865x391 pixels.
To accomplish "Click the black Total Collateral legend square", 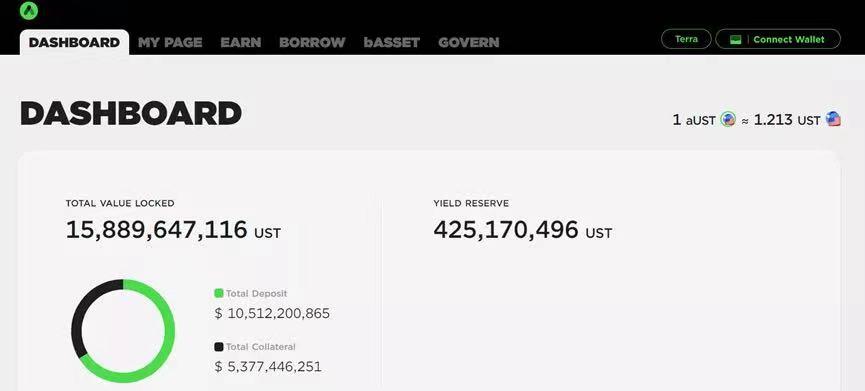I will click(218, 347).
